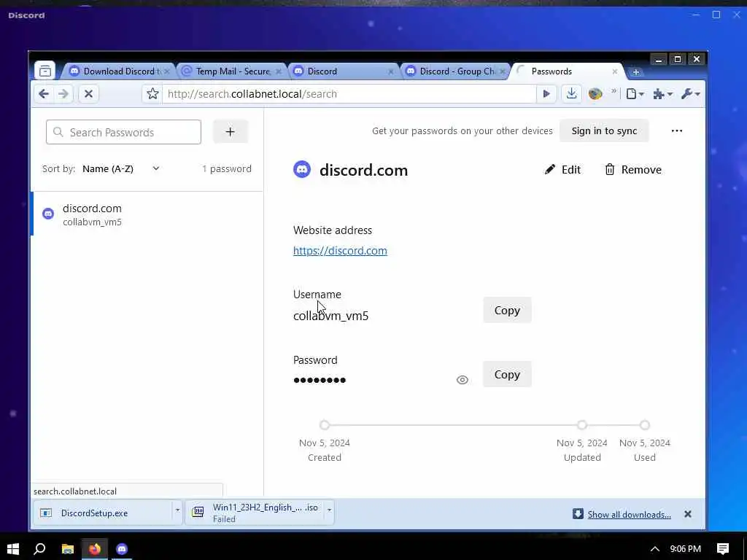
Task: Click the 9:06 PM taskbar clock
Action: point(686,549)
